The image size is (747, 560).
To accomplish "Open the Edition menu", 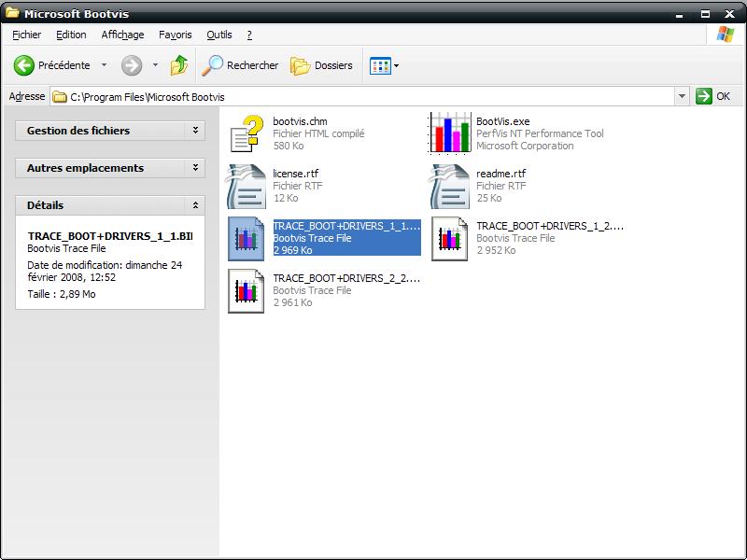I will pyautogui.click(x=71, y=35).
